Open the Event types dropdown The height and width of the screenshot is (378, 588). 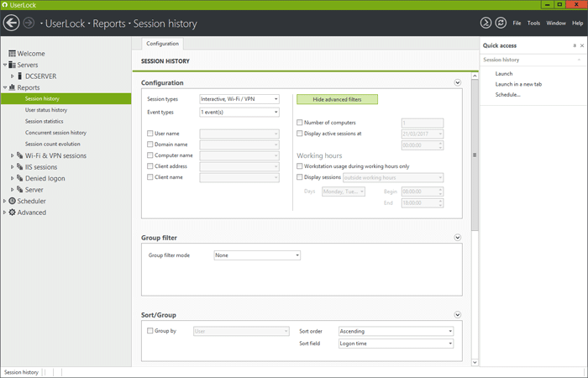[239, 112]
